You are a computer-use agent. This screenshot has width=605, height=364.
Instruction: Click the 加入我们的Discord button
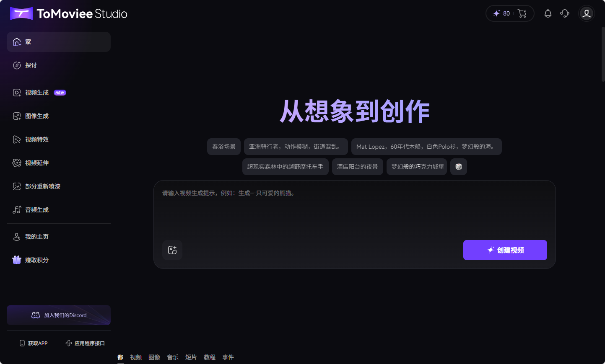pos(58,315)
